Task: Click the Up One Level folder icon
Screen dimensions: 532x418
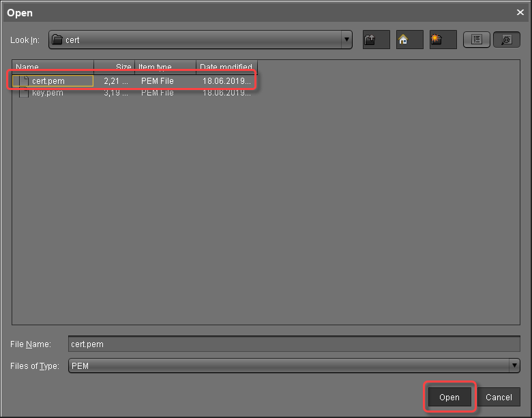Action: tap(376, 40)
